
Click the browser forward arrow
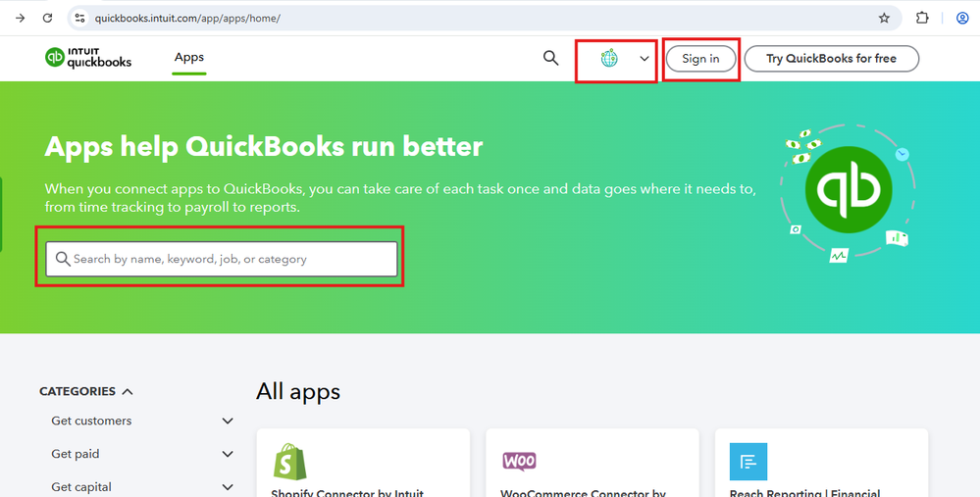[20, 18]
